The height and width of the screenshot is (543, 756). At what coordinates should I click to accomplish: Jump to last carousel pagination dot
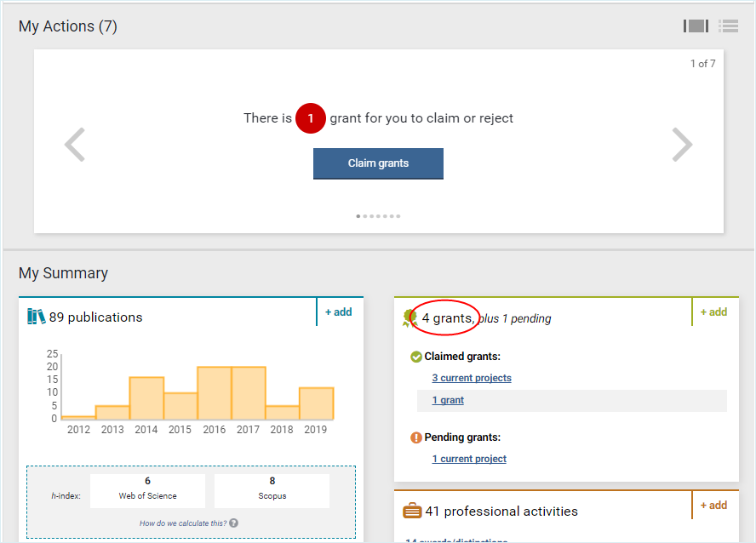398,216
